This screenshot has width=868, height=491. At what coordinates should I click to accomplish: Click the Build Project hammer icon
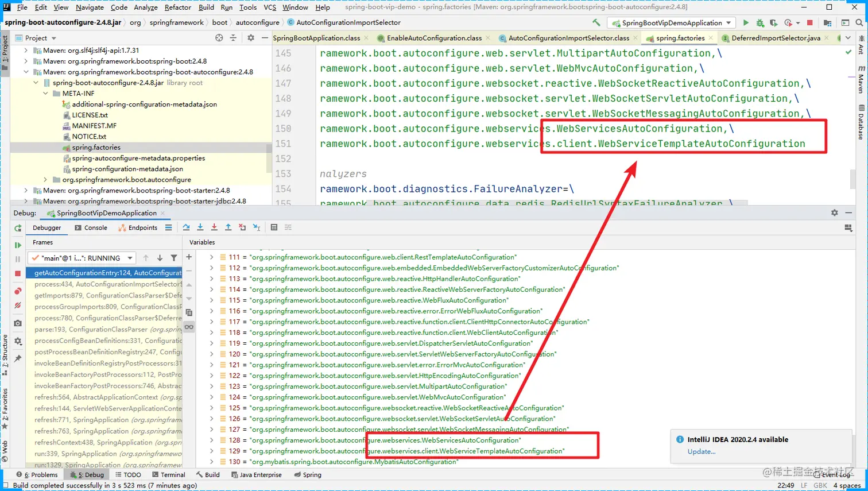tap(596, 22)
